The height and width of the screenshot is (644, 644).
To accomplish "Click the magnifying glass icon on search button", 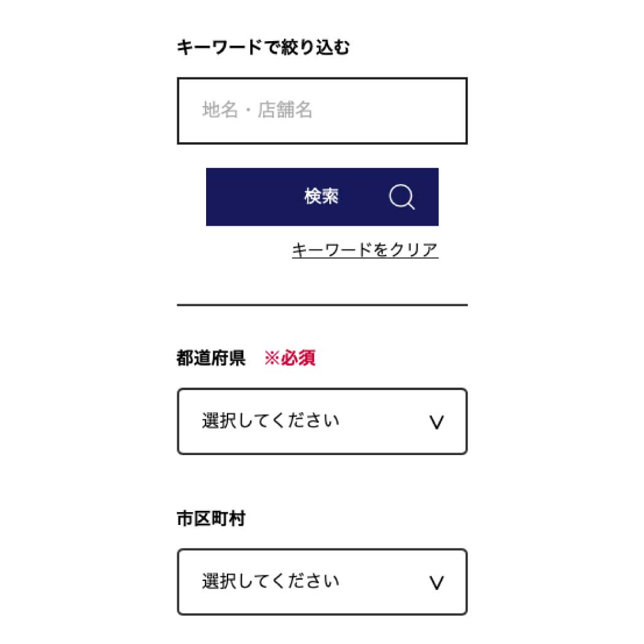I will 402,197.
